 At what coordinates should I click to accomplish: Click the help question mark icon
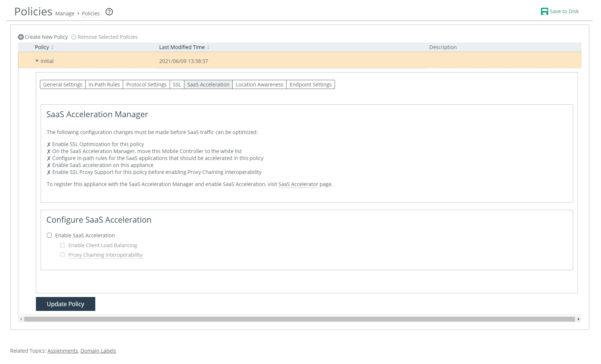(109, 12)
